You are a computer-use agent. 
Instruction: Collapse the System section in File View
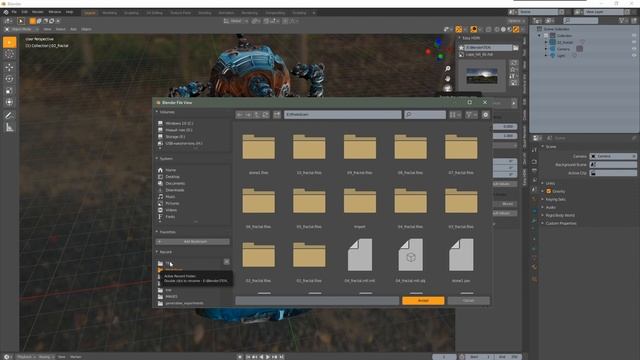157,158
